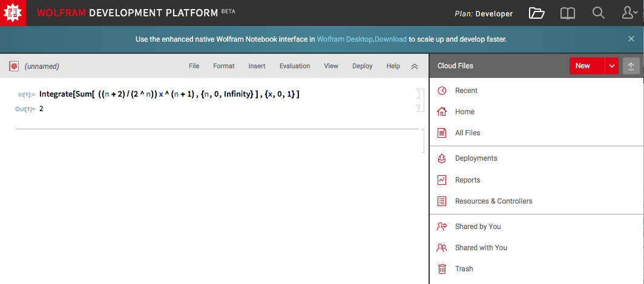The height and width of the screenshot is (284, 644).
Task: Open the View menu
Action: click(x=331, y=66)
